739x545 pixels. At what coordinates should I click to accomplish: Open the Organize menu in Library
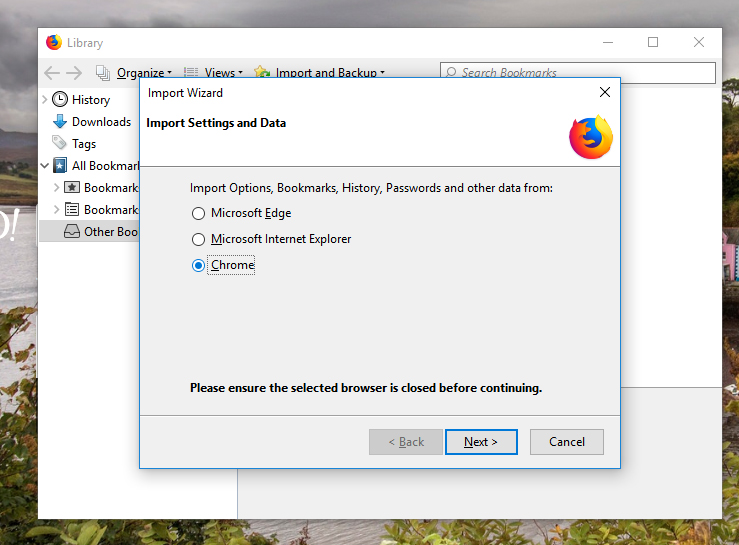(x=144, y=73)
